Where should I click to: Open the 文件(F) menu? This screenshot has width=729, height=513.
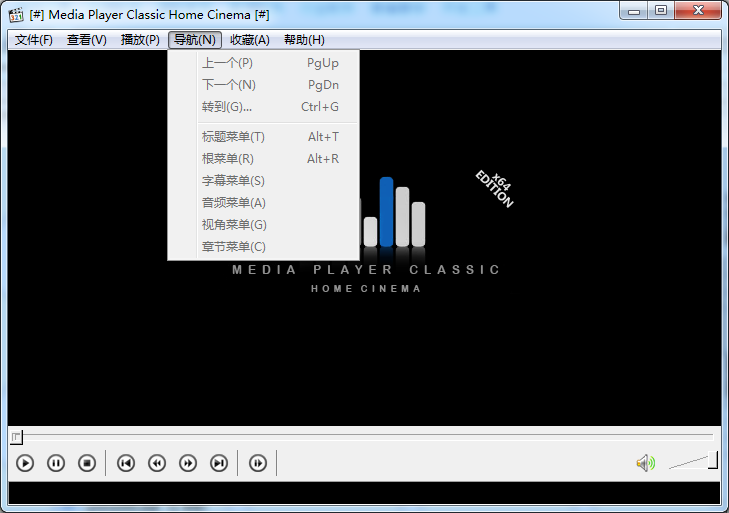click(x=34, y=40)
